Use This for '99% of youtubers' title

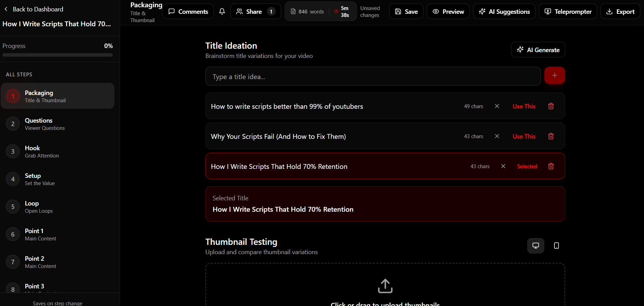[x=524, y=106]
